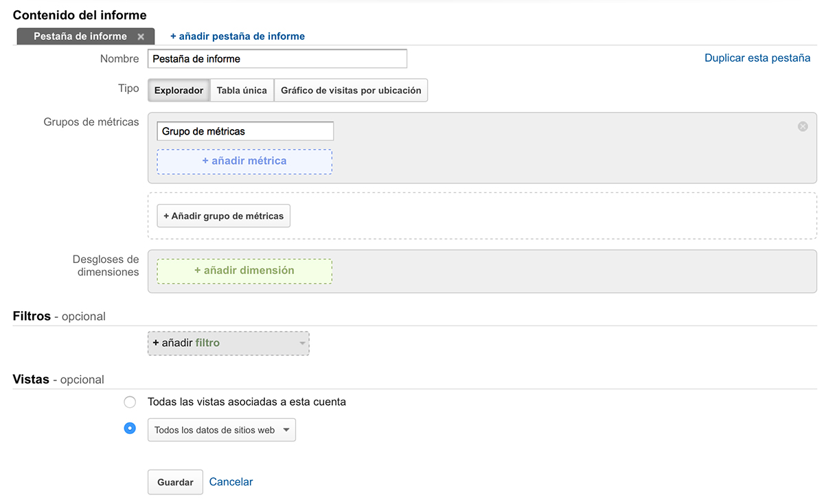
Task: Open Todos los datos de sitios web dropdown
Action: [x=222, y=430]
